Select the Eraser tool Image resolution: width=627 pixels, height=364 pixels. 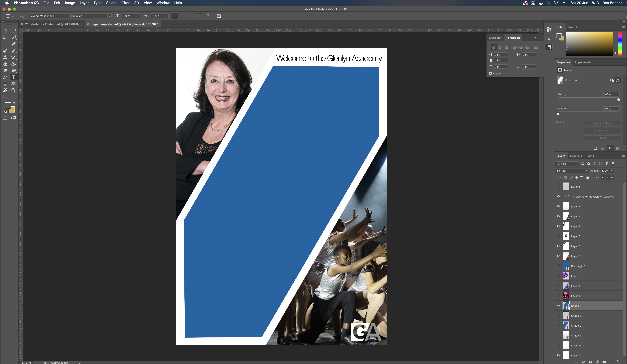(x=5, y=64)
